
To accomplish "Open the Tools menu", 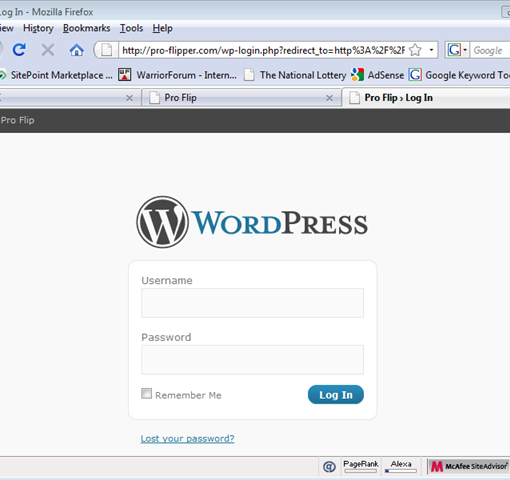I will point(131,28).
